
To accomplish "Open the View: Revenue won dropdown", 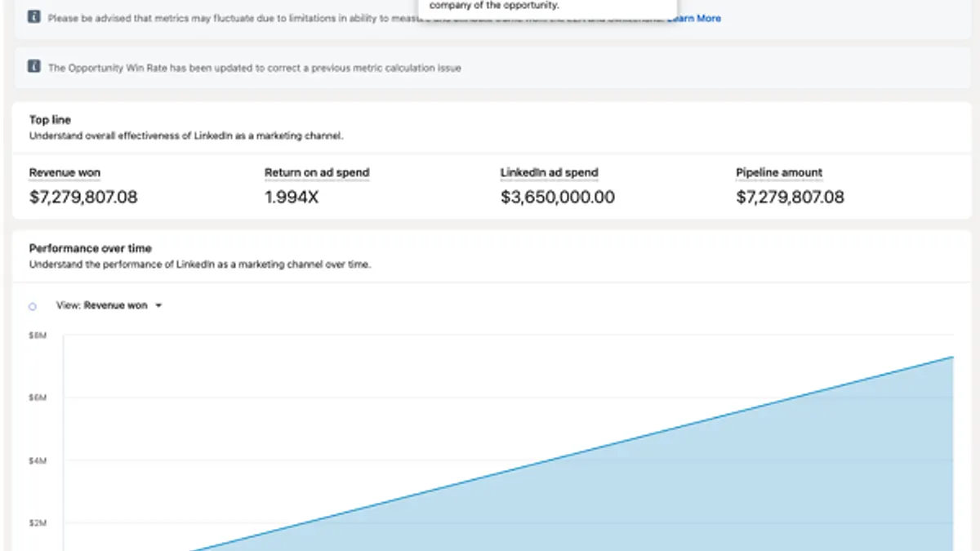I will 109,305.
